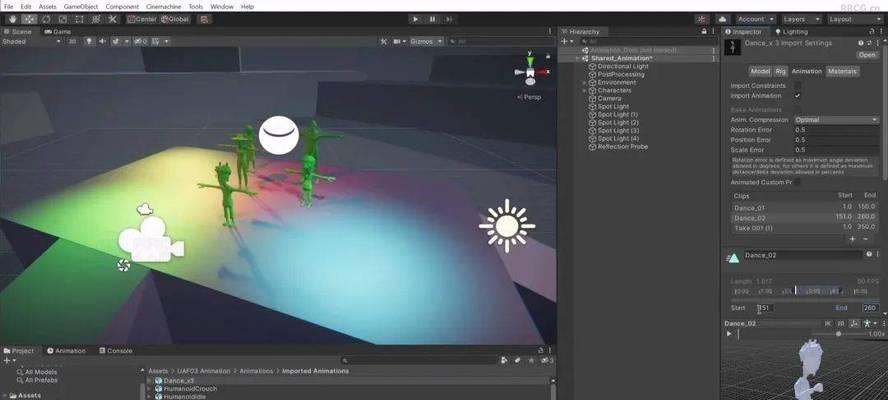Select the Move tool
The height and width of the screenshot is (400, 888).
point(29,19)
